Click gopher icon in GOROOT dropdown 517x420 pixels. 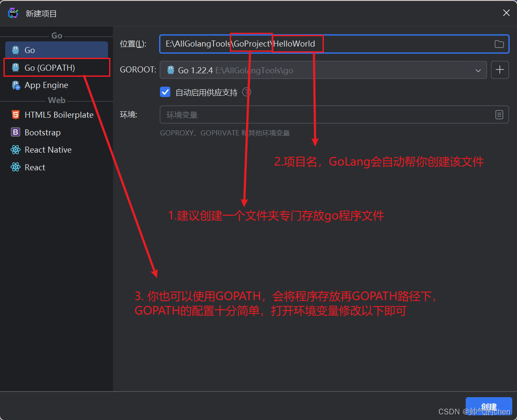170,70
